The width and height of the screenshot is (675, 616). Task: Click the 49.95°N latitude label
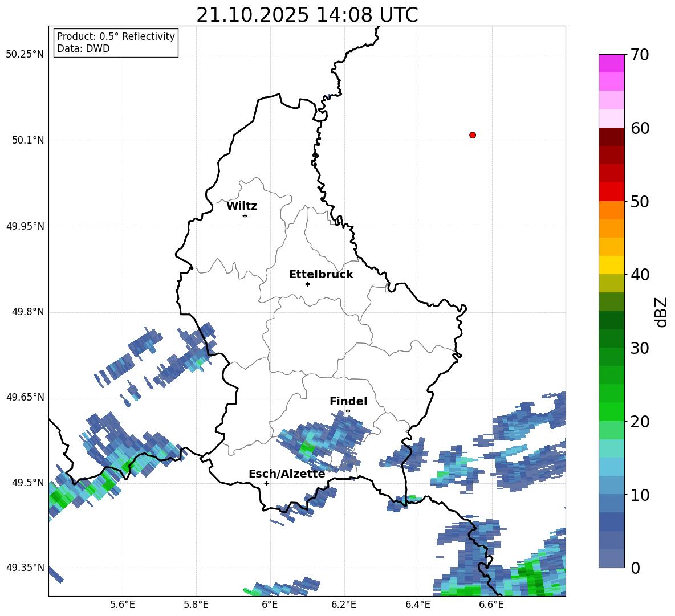tap(25, 226)
